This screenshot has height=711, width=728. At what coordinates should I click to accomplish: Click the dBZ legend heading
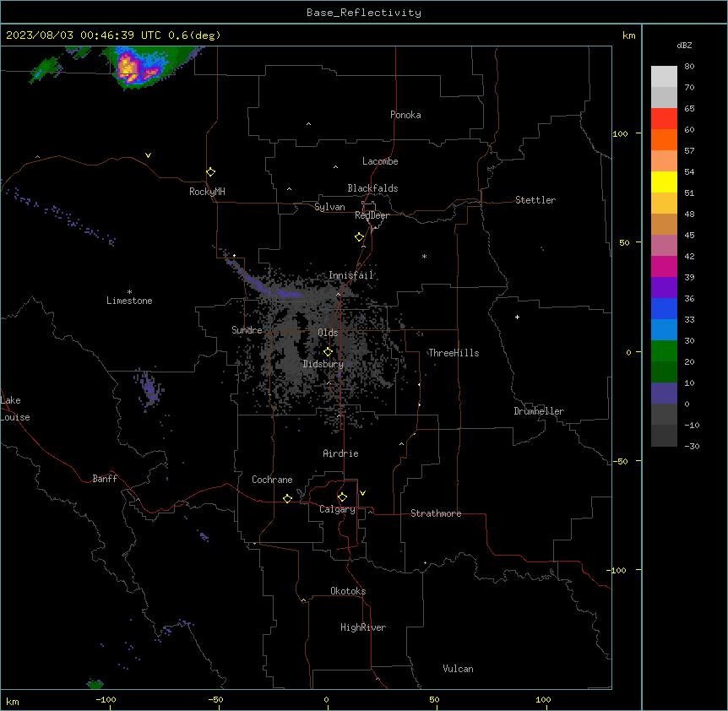point(684,45)
